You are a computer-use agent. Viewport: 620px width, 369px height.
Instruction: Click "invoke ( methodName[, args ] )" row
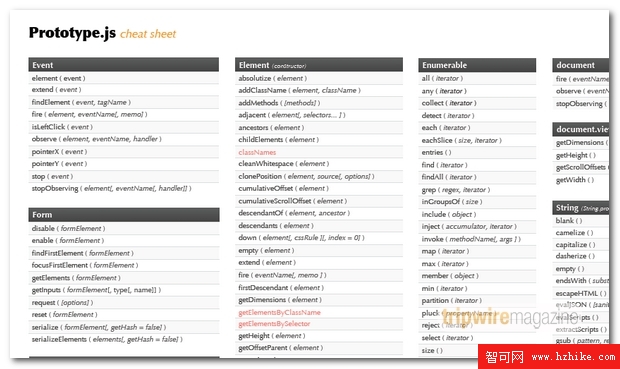(x=477, y=239)
